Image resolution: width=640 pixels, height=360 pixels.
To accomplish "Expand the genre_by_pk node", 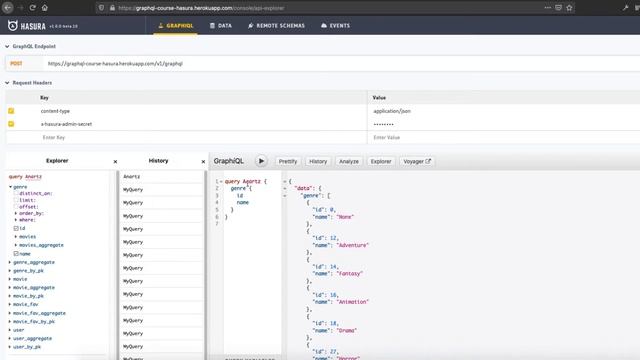I will tap(10, 271).
